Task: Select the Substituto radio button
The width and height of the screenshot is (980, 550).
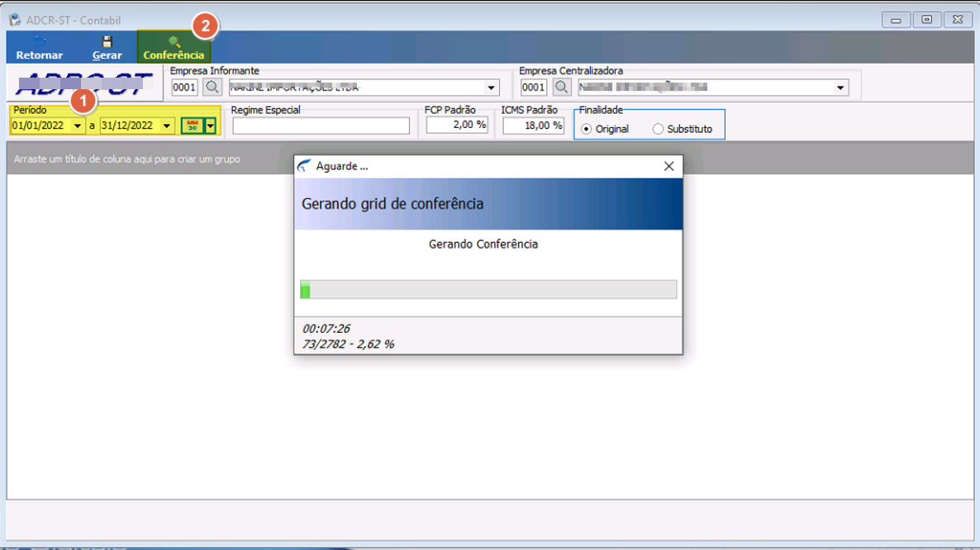Action: (658, 129)
